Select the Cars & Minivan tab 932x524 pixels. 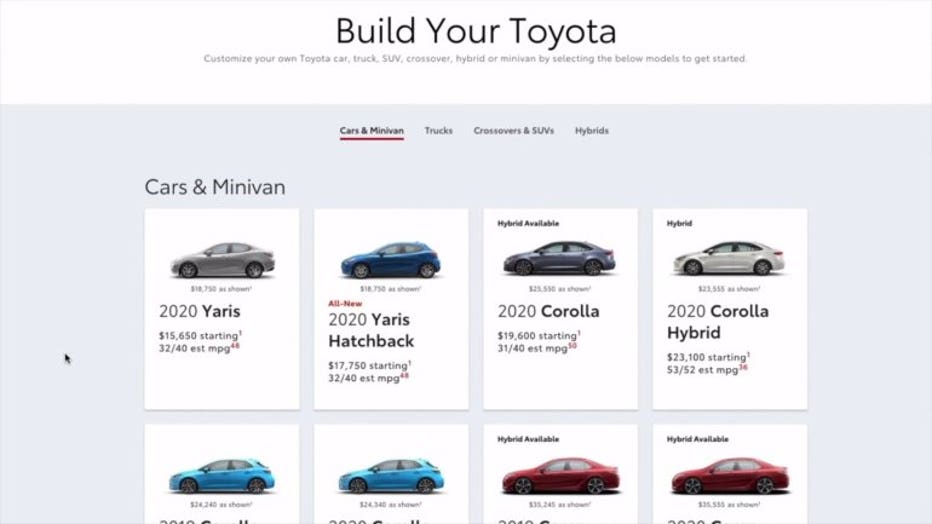click(x=371, y=131)
